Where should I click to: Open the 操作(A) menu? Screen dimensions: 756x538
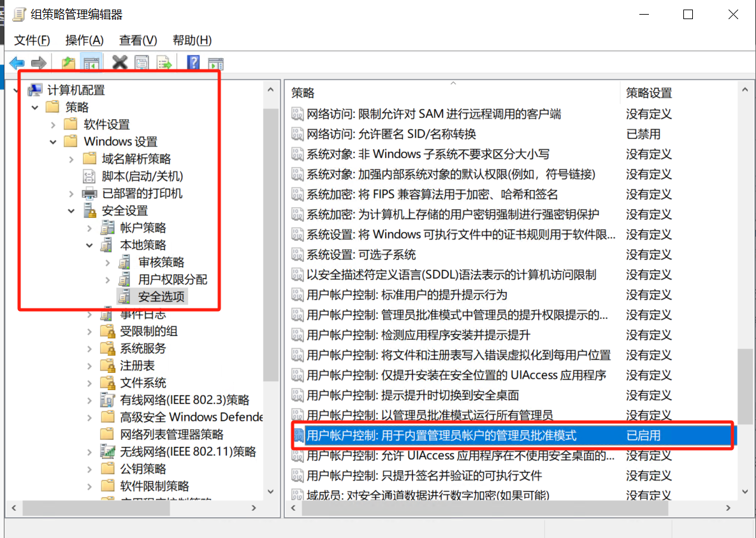pyautogui.click(x=84, y=40)
